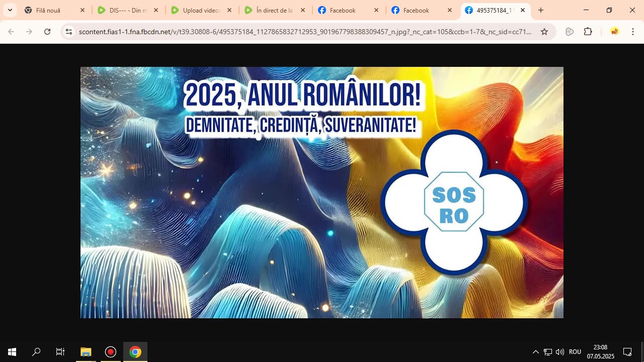Go forward to next page
Screen dimensions: 644x362
click(x=29, y=32)
